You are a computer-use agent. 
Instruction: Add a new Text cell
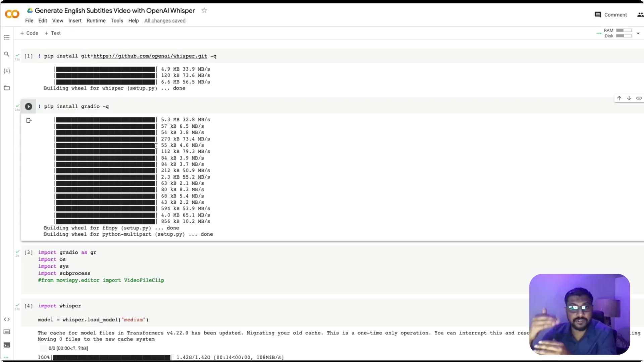[53, 33]
